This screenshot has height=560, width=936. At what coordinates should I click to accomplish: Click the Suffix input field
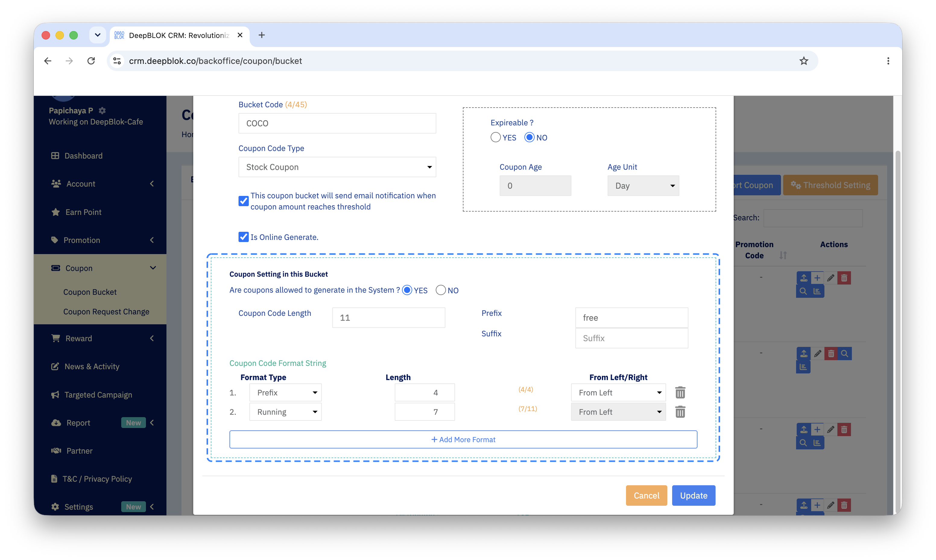point(631,338)
